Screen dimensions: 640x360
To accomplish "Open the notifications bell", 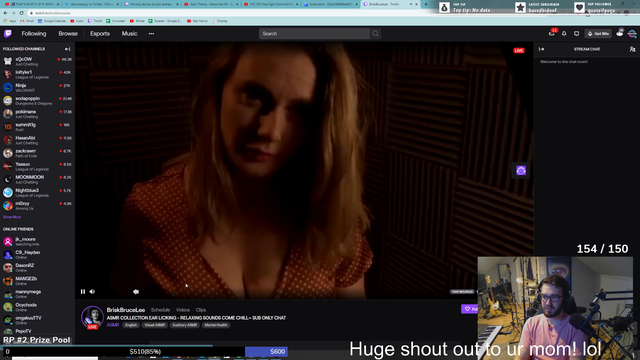I will point(564,33).
